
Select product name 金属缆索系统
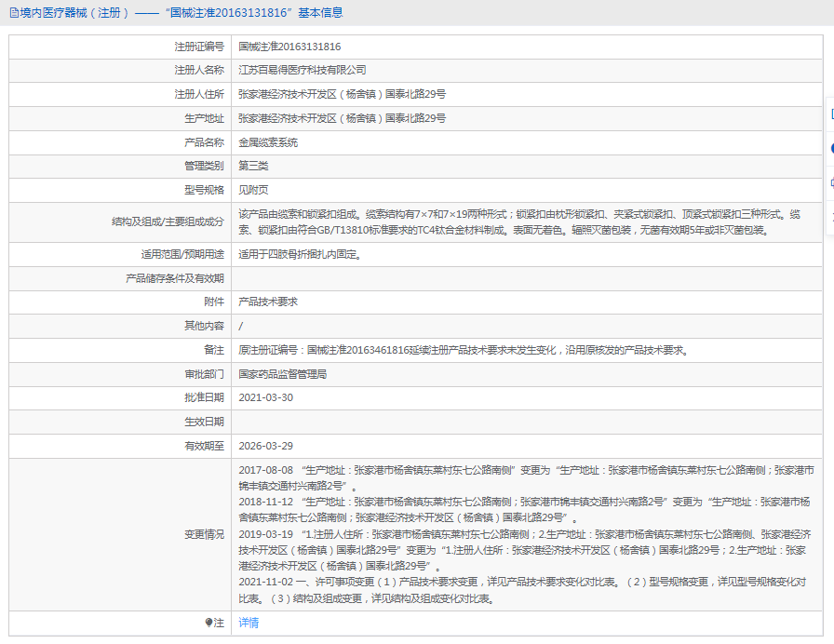click(268, 142)
